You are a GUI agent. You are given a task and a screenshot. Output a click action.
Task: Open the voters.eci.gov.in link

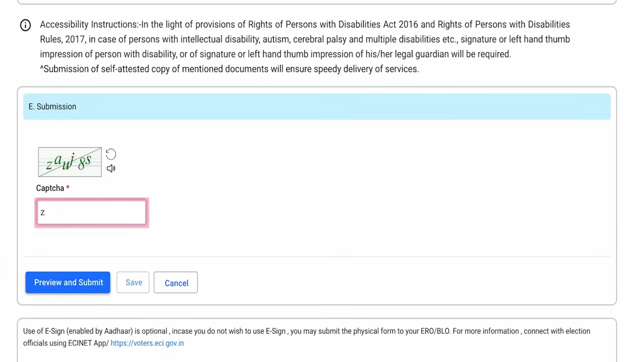click(x=147, y=343)
